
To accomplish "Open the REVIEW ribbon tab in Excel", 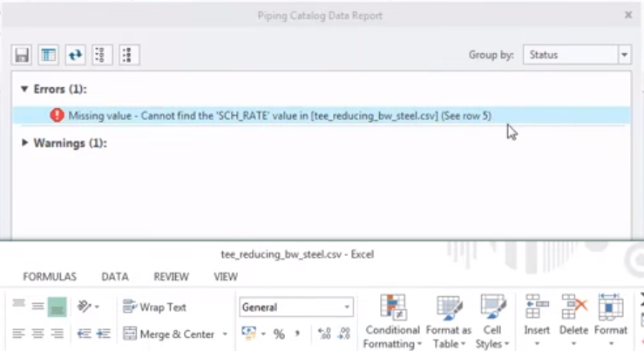I will tap(172, 277).
